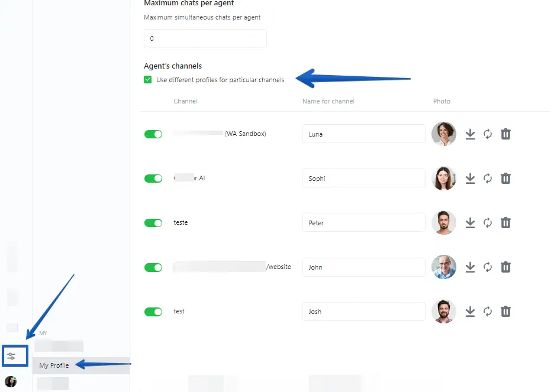Edit the Sophi channel name field
The height and width of the screenshot is (392, 554).
[363, 179]
